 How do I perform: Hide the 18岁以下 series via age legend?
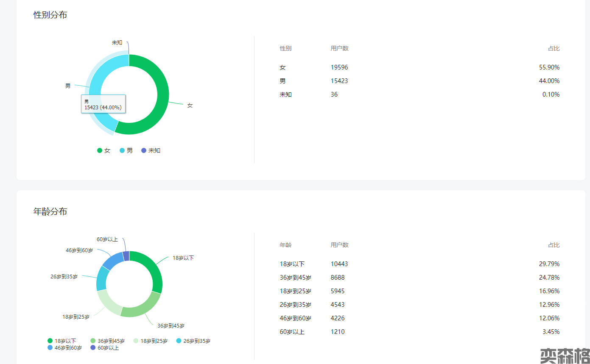click(62, 341)
